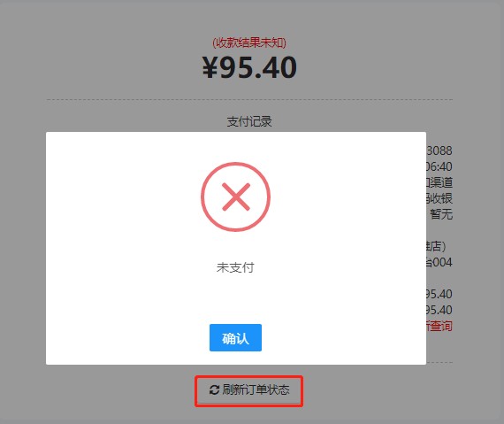504x424 pixels.
Task: Click the store name ending 店)
Action: pyautogui.click(x=437, y=246)
